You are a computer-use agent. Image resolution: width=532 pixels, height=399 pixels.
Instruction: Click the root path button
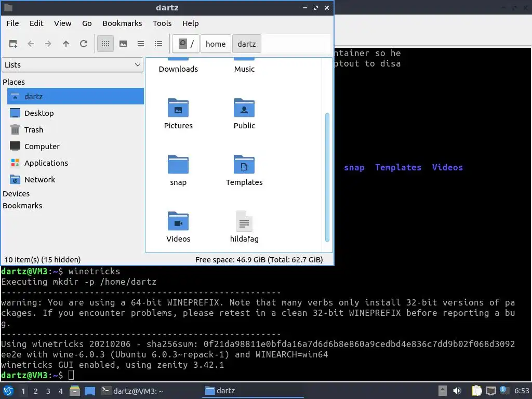pos(185,44)
